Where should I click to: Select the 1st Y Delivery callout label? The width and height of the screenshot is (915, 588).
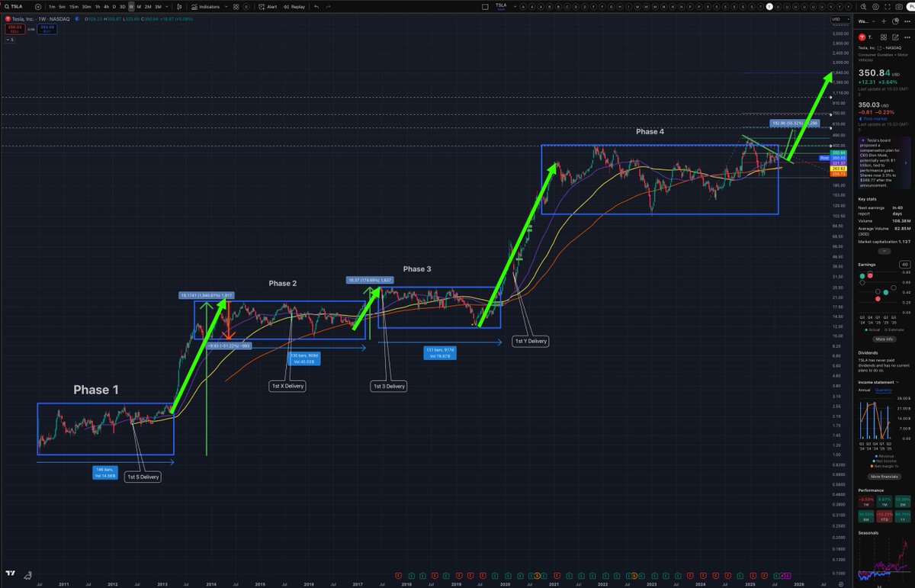pos(530,341)
